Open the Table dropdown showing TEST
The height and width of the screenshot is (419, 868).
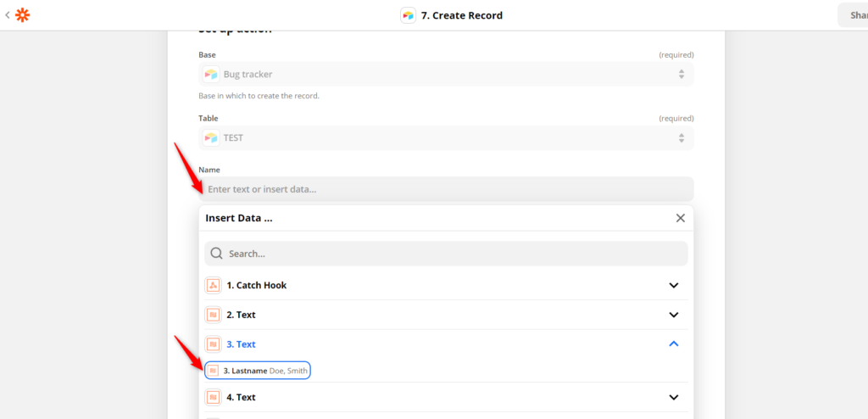coord(446,137)
